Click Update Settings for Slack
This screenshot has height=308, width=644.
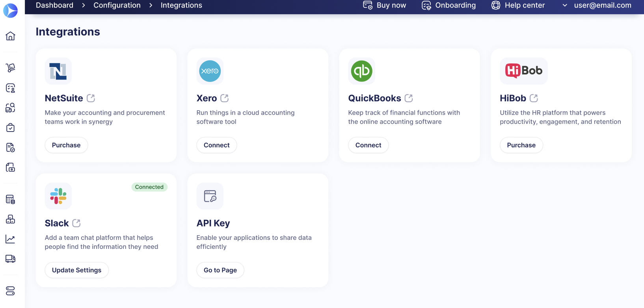coord(77,270)
